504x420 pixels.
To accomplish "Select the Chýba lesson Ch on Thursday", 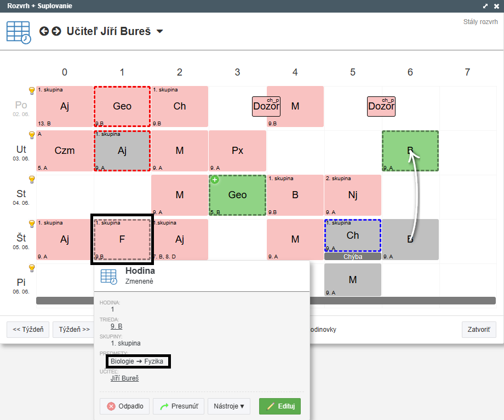I will (352, 235).
